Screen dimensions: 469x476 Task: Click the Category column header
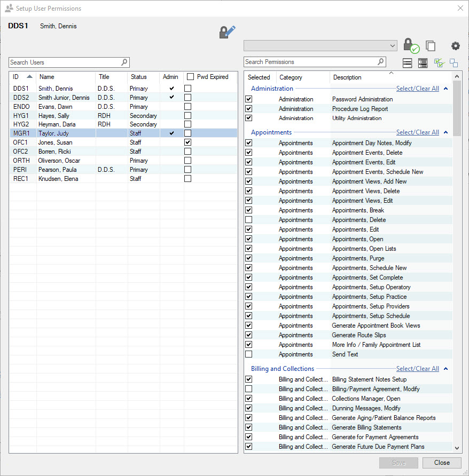(291, 77)
